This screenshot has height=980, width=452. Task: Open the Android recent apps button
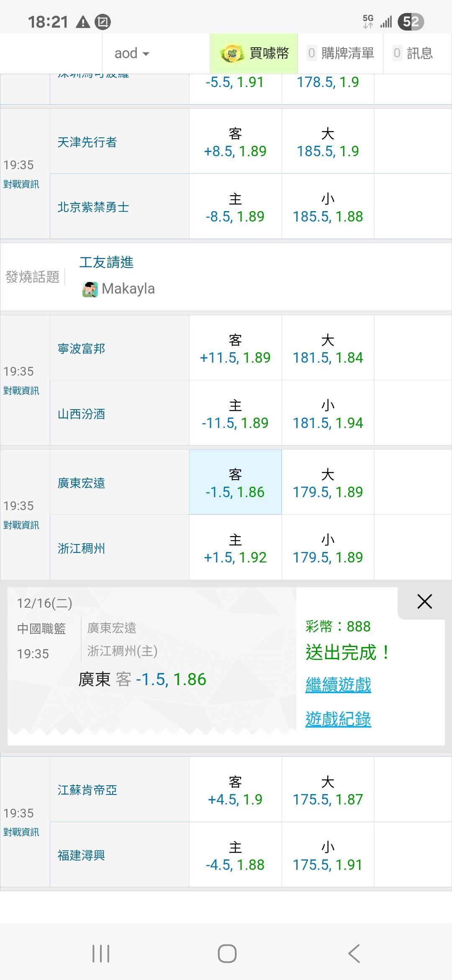(x=101, y=954)
